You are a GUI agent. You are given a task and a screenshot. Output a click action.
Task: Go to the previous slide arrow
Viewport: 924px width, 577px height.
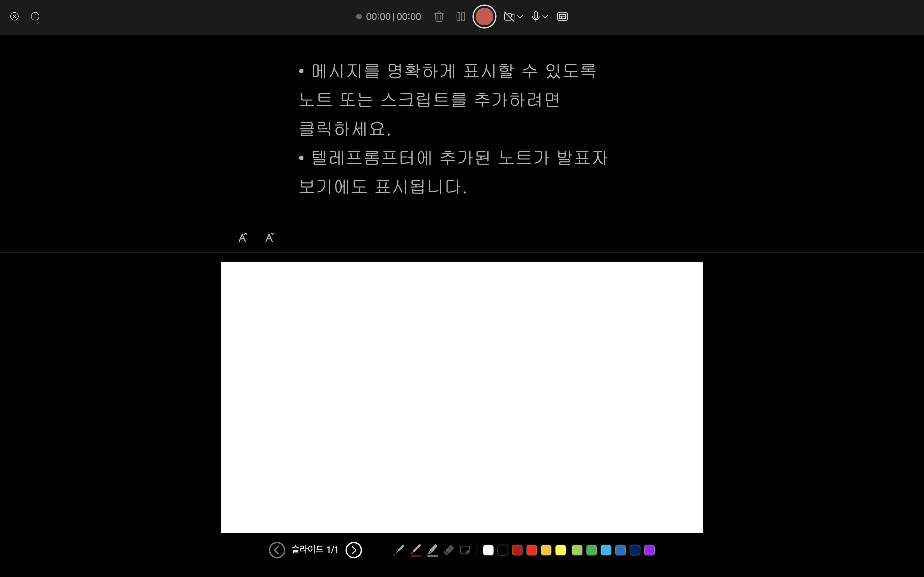click(277, 550)
